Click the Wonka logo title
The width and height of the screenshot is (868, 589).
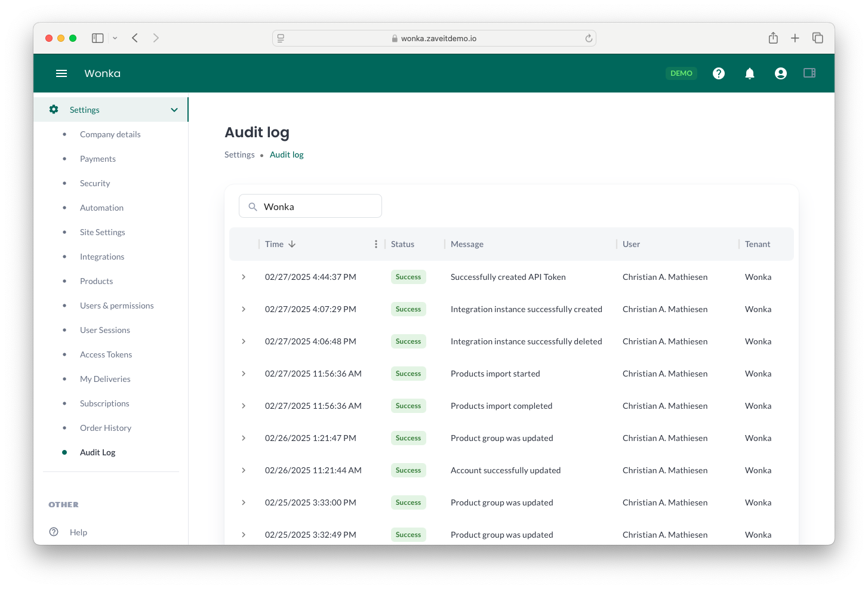(x=103, y=73)
